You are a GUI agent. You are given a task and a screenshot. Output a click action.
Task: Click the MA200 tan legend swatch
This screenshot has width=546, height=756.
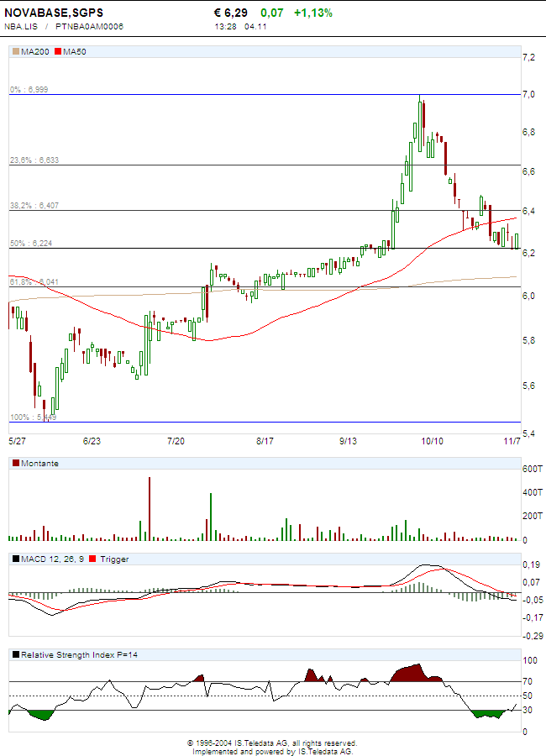click(16, 51)
